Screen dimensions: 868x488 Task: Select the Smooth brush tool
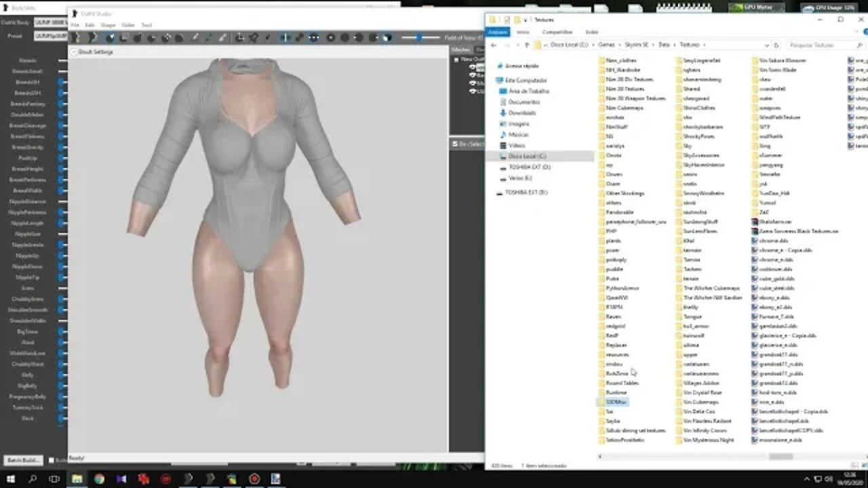point(180,38)
